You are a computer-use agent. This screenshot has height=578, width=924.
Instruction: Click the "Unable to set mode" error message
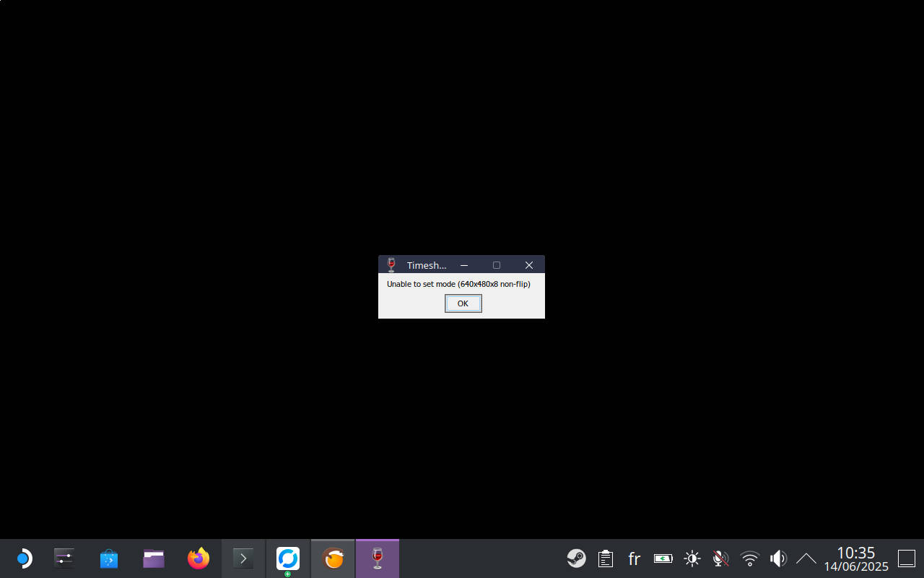pos(458,284)
